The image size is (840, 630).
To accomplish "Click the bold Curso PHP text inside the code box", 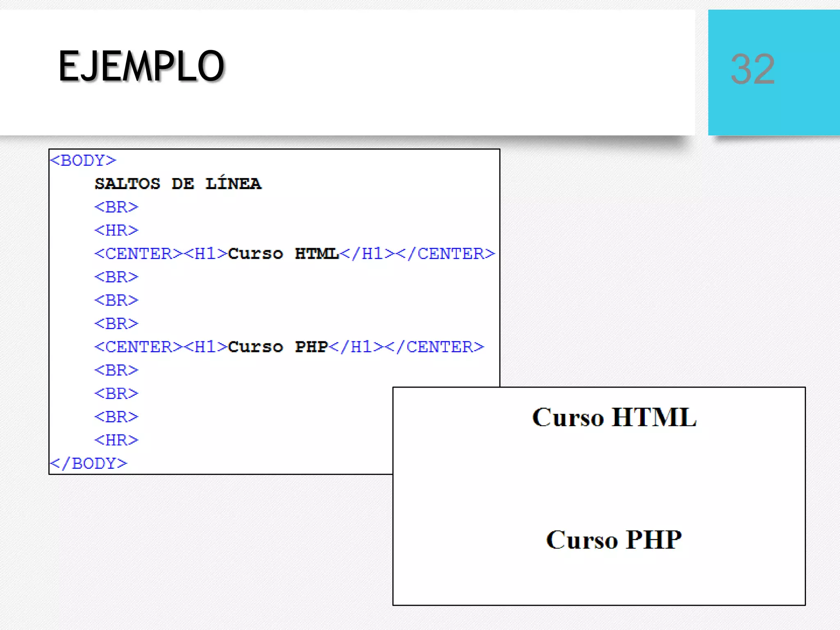I will pos(278,347).
